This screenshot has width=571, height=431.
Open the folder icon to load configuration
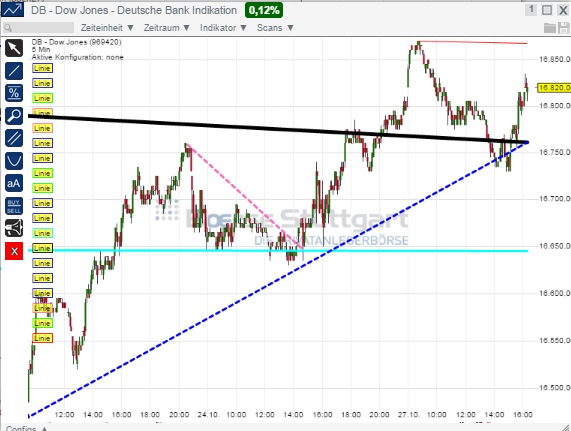(x=550, y=28)
